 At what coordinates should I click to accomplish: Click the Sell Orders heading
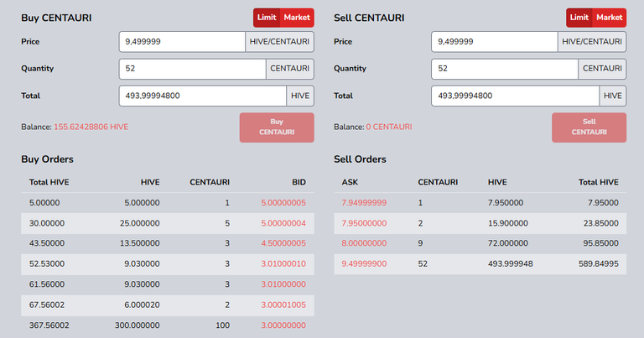pyautogui.click(x=360, y=159)
